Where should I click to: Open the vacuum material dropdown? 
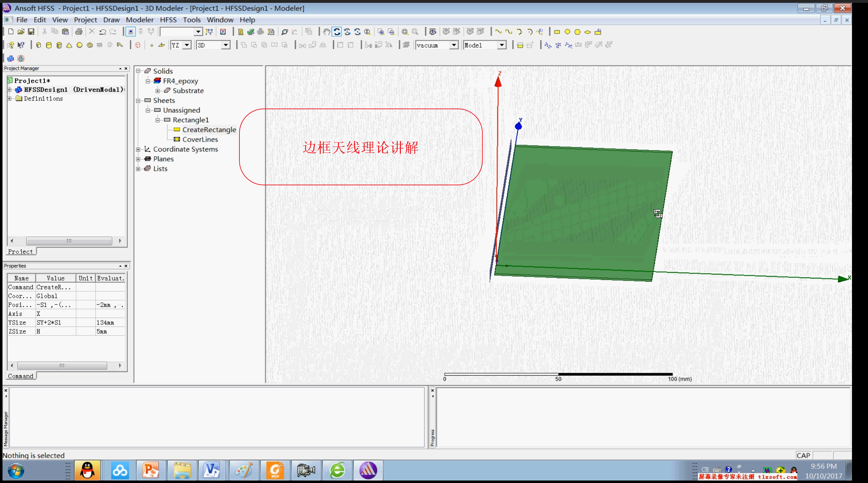454,45
